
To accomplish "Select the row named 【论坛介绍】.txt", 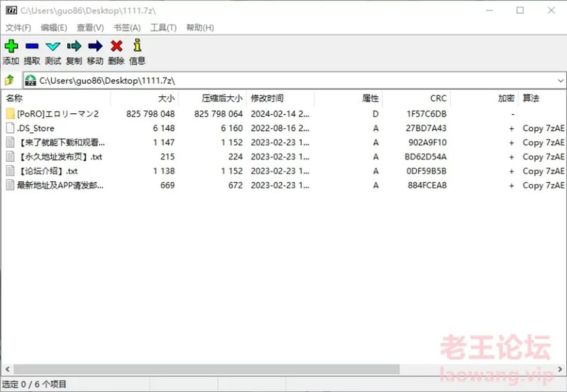I will (x=284, y=171).
